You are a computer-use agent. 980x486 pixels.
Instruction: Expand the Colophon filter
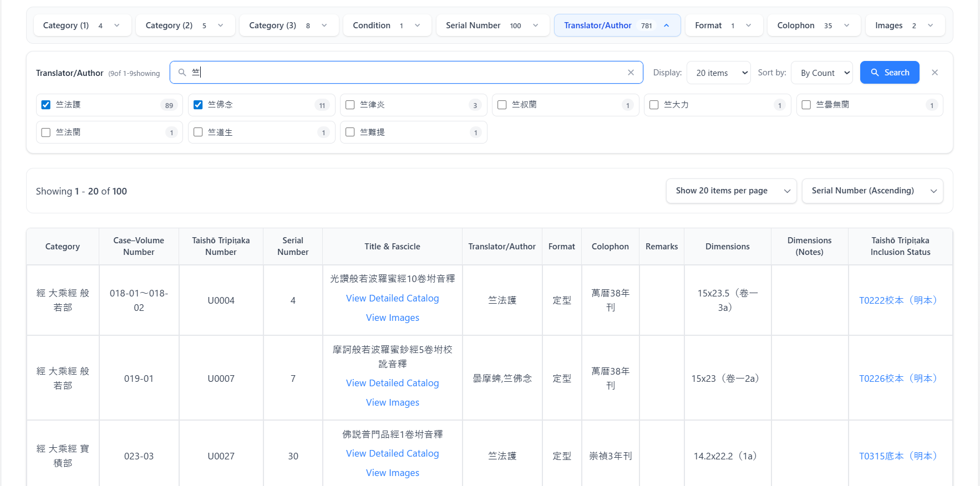coord(813,25)
